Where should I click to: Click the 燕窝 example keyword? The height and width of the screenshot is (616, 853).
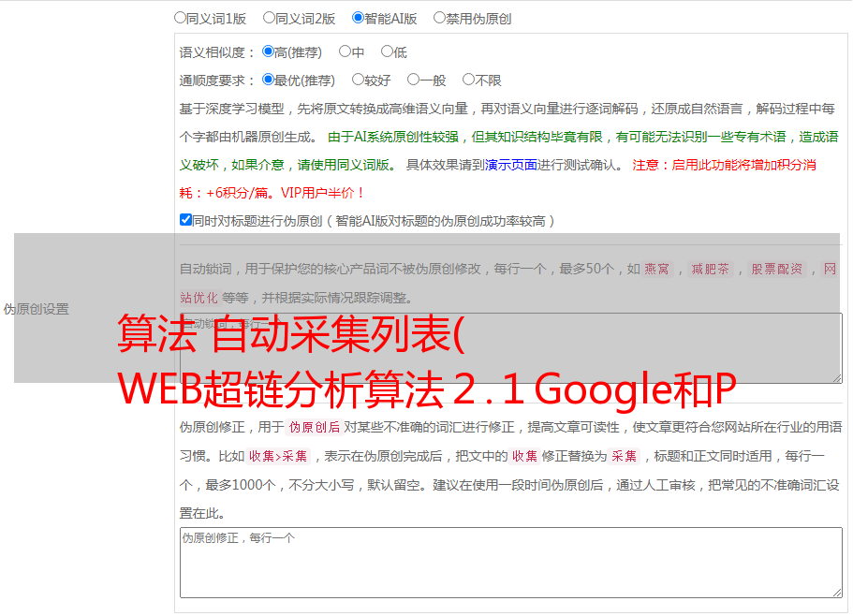pyautogui.click(x=657, y=269)
